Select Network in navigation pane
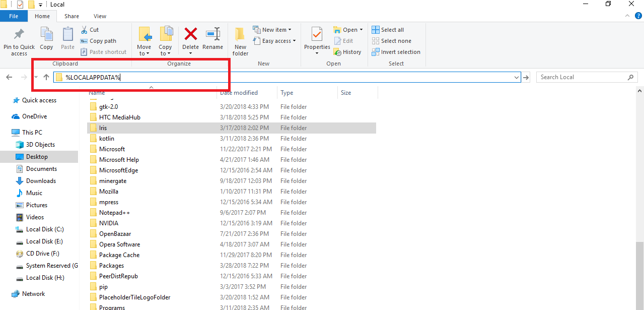This screenshot has height=310, width=644. [x=33, y=294]
